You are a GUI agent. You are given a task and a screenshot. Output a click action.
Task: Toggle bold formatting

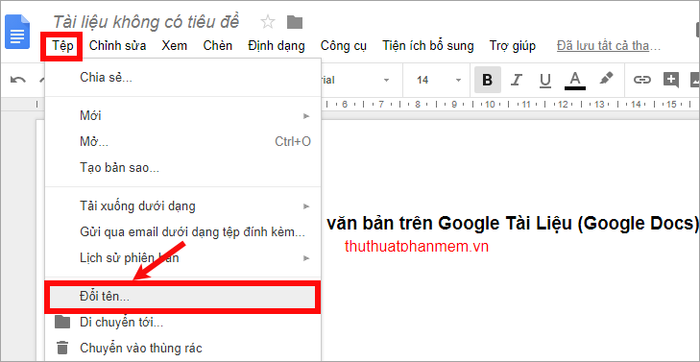click(x=488, y=80)
